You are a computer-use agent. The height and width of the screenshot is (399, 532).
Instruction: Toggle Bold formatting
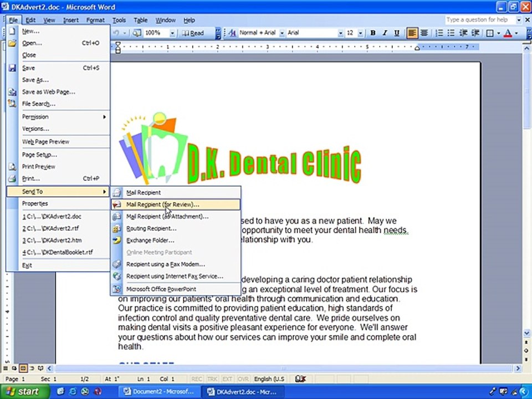click(373, 33)
